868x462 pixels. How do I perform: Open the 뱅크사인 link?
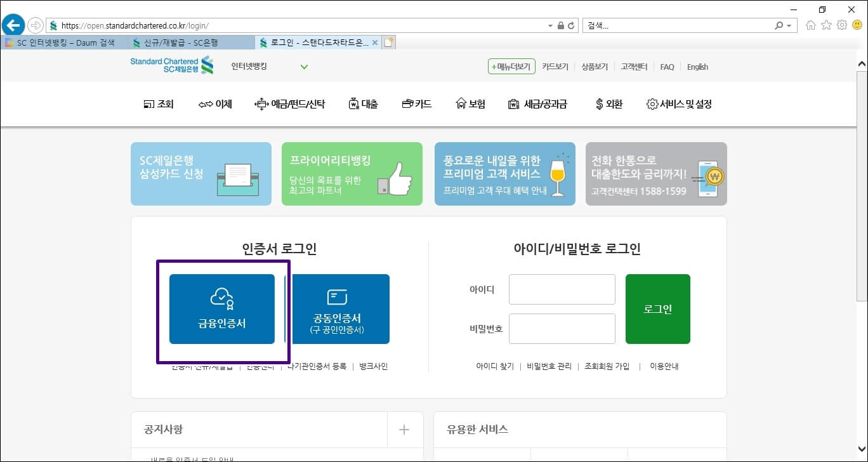(373, 366)
